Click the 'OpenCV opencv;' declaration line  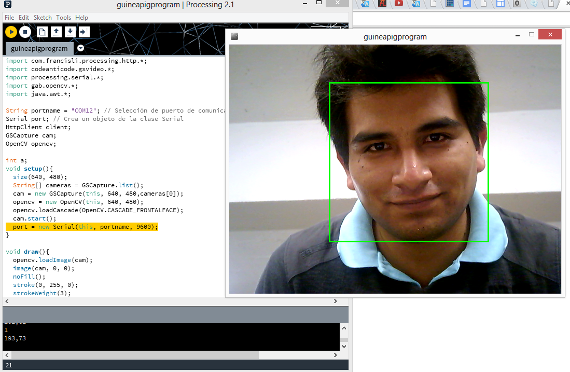tap(31, 144)
